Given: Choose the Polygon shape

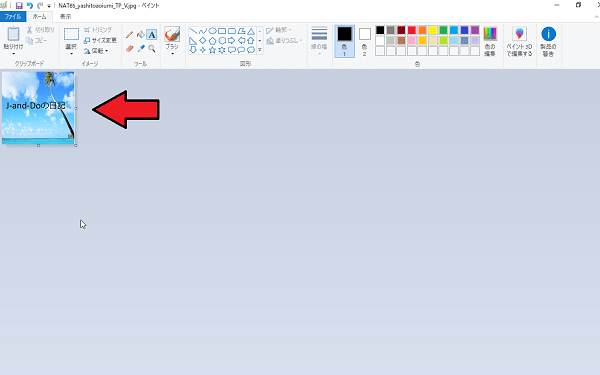Looking at the screenshot, I should coord(241,31).
